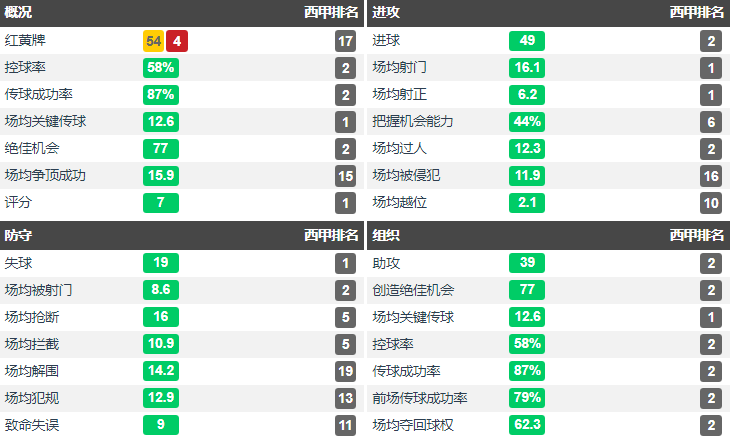The width and height of the screenshot is (732, 438).
Task: Click the 致命失误 stat label
Action: 32,425
